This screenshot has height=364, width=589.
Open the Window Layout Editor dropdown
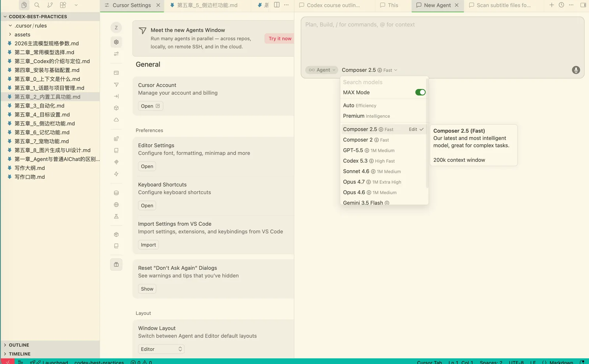pyautogui.click(x=161, y=349)
